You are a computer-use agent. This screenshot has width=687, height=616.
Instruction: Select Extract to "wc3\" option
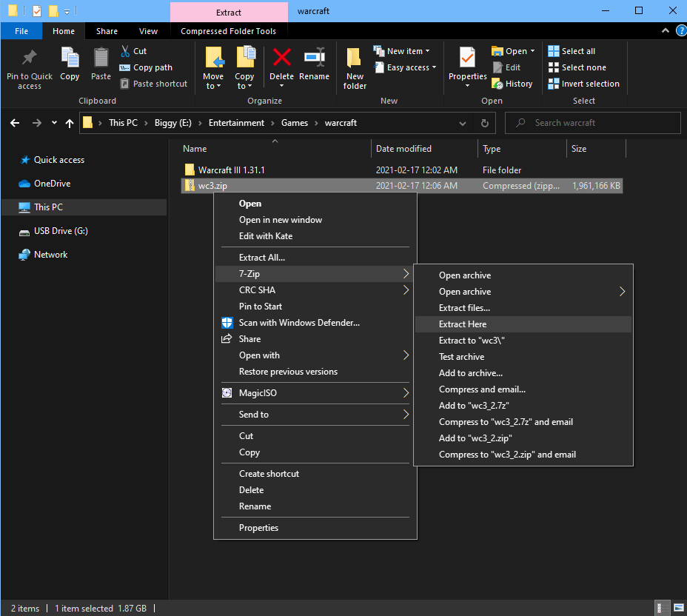523,341
